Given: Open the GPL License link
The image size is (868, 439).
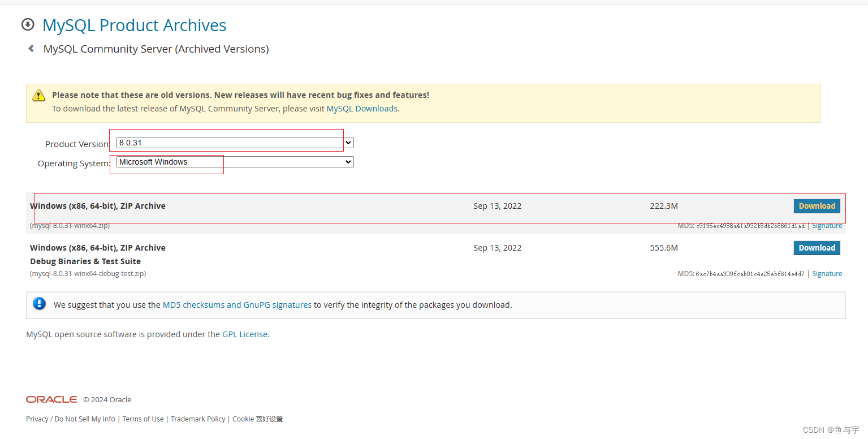Looking at the screenshot, I should click(x=244, y=334).
